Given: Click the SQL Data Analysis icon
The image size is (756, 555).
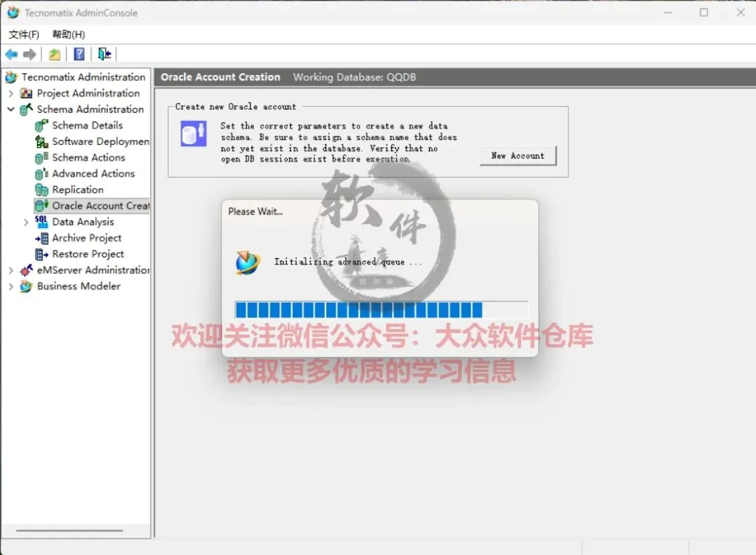Looking at the screenshot, I should click(x=41, y=222).
